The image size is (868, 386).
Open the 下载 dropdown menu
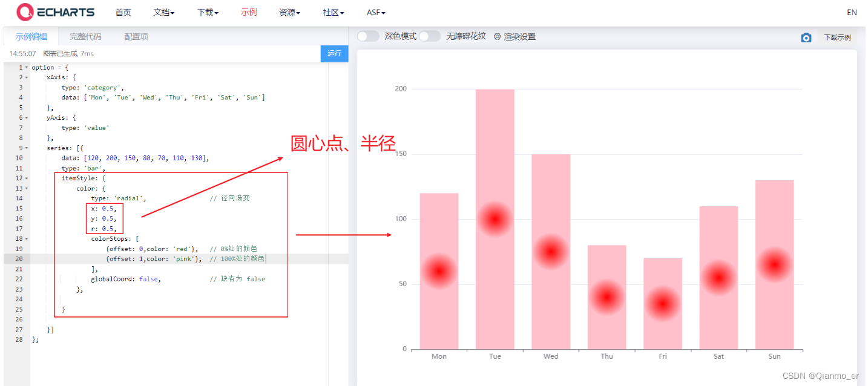206,12
